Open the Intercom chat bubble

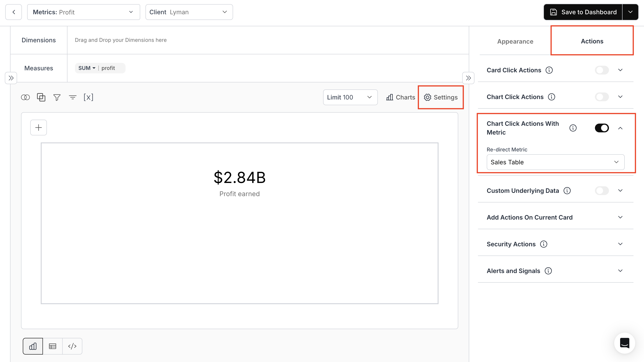624,343
